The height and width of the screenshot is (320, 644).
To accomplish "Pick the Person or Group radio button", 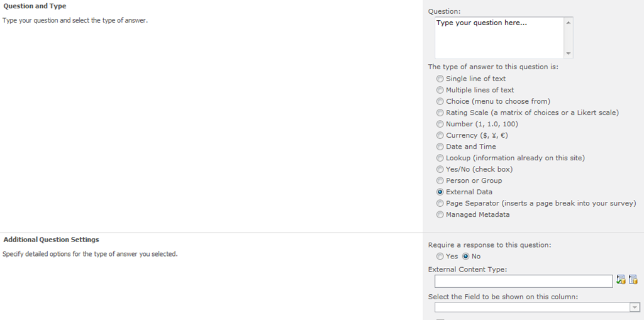I will (440, 181).
